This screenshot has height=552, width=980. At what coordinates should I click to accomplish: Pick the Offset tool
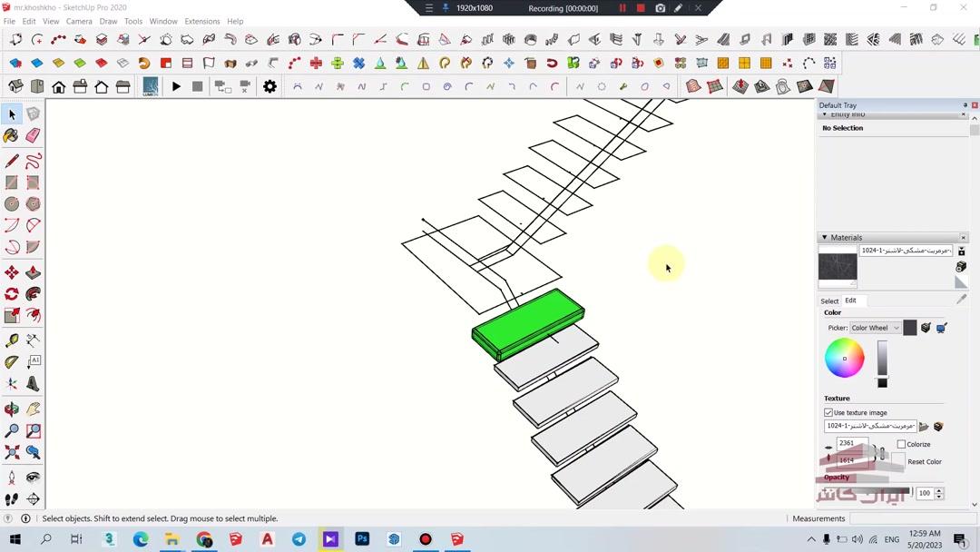34,316
